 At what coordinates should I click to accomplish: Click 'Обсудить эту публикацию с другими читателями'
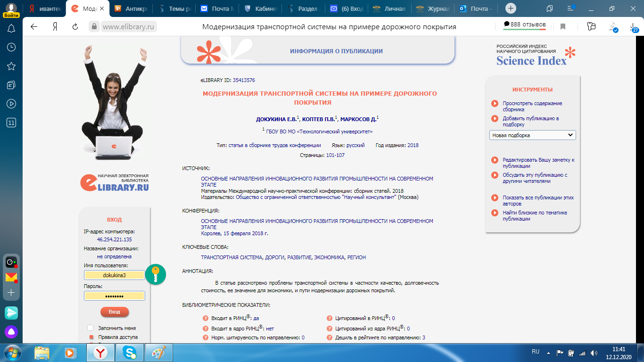pos(535,178)
